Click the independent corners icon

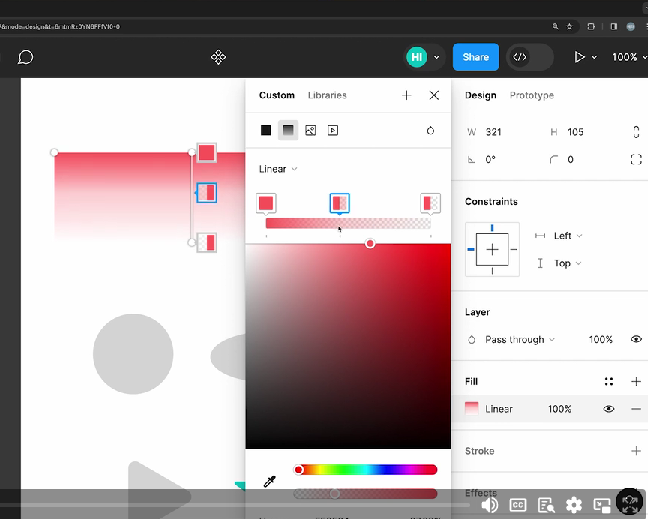pyautogui.click(x=636, y=160)
